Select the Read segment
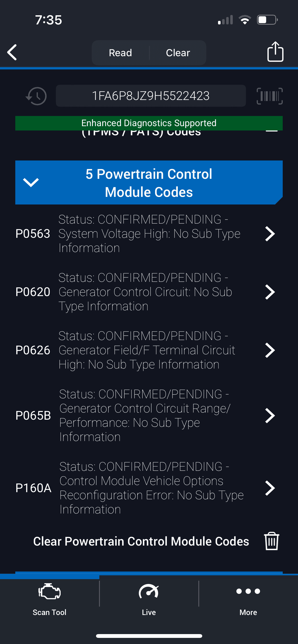 click(x=120, y=53)
